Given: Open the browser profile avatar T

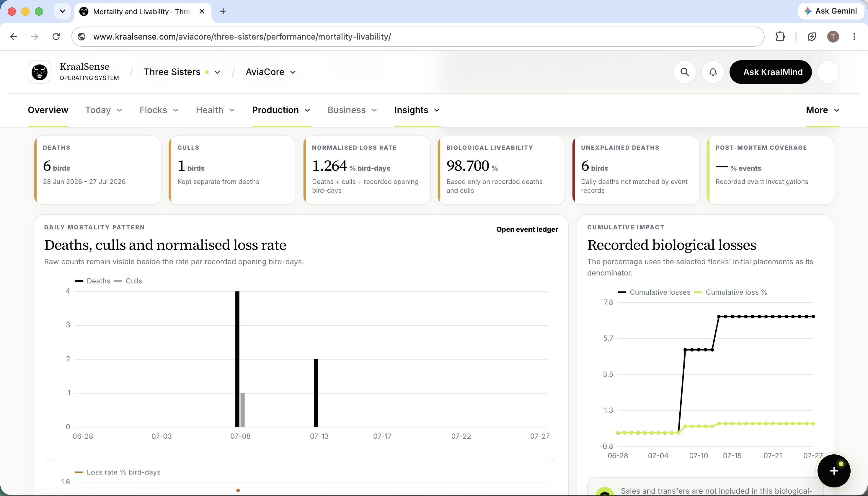Looking at the screenshot, I should 833,36.
